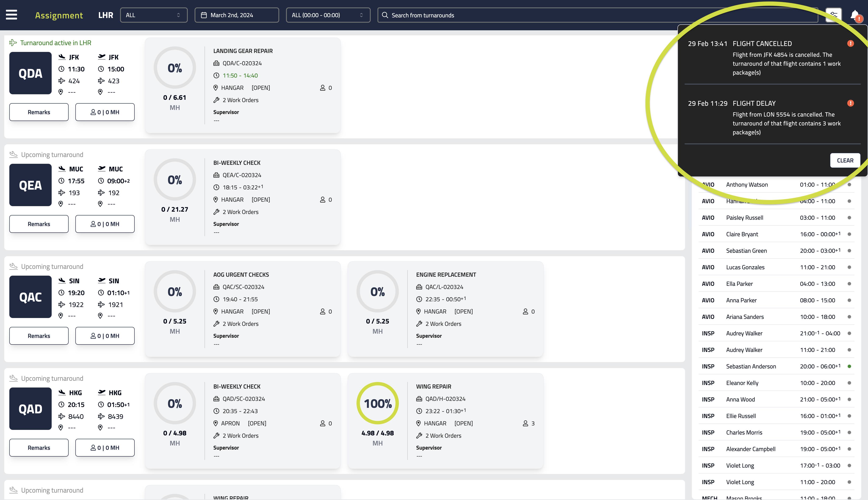Viewport: 868px width, 500px height.
Task: Open the navigation hamburger menu
Action: [x=11, y=15]
